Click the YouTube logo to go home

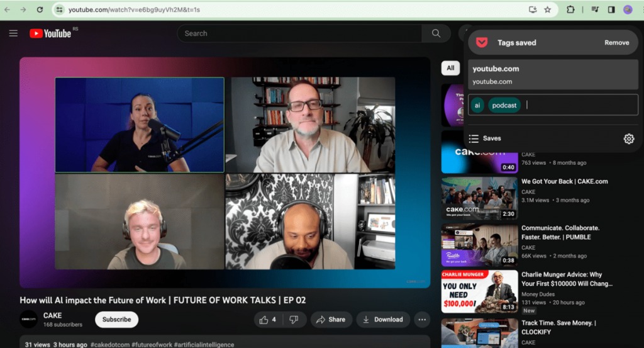pyautogui.click(x=50, y=33)
